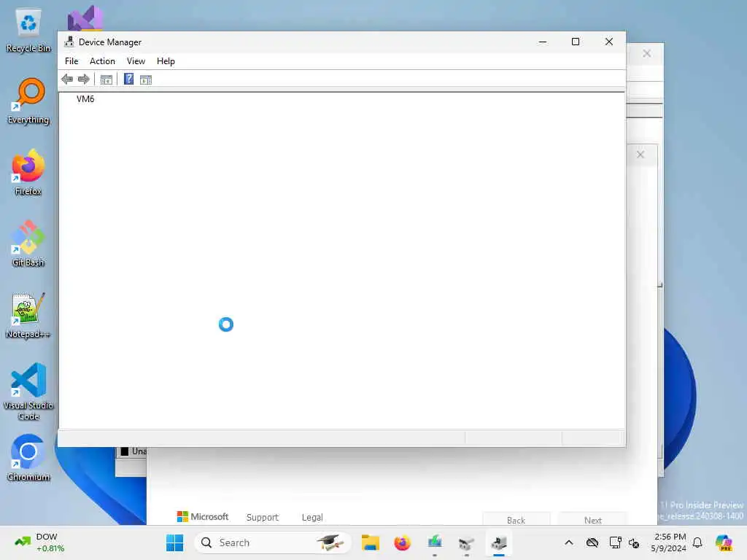The height and width of the screenshot is (560, 747).
Task: Click the Microsoft logo in background window
Action: pos(203,517)
